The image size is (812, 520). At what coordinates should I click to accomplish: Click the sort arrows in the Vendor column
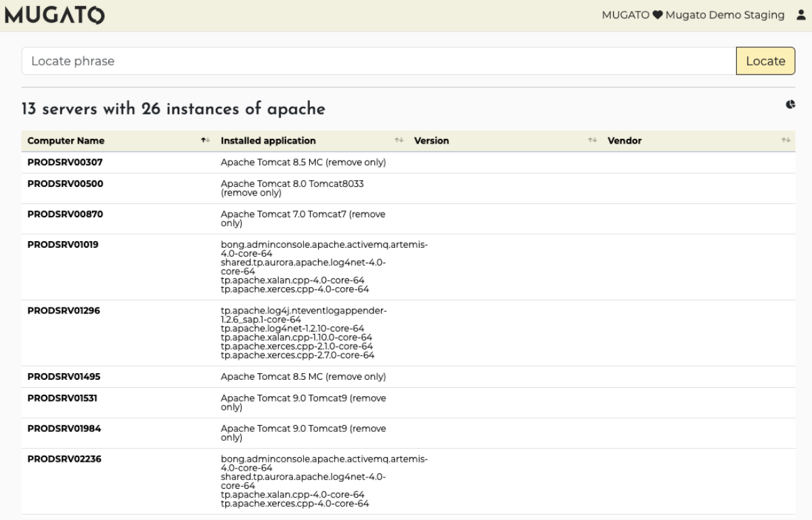(786, 141)
